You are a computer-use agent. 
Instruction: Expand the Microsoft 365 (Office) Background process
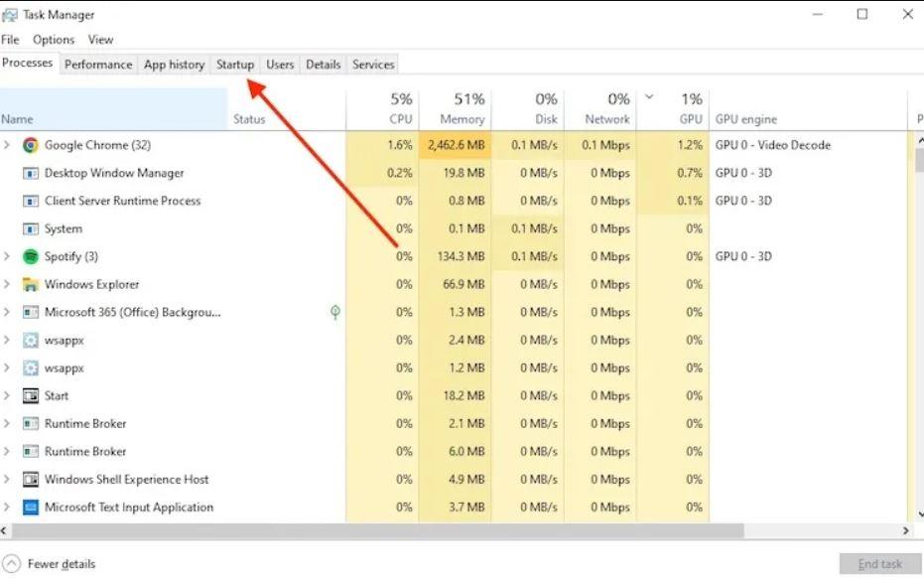tap(7, 312)
